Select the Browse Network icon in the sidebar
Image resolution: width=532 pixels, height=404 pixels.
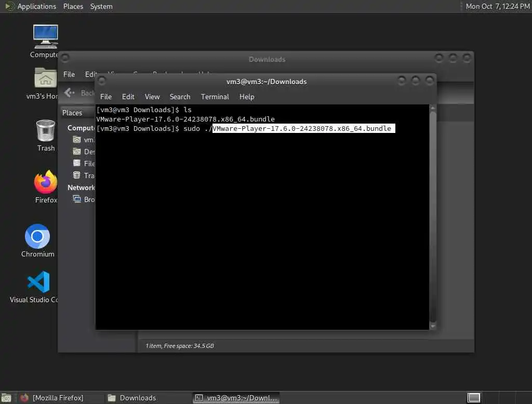point(77,199)
